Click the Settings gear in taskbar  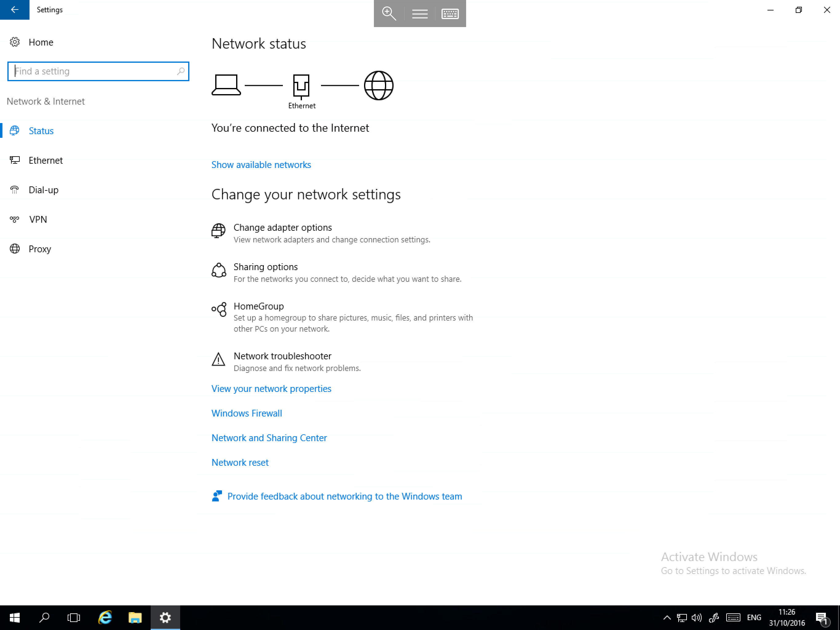tap(165, 617)
